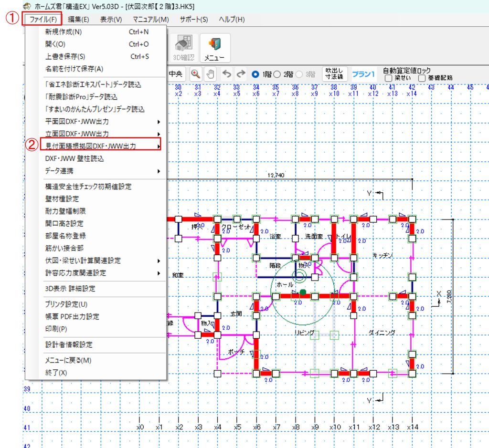Select the hand pan tool
This screenshot has width=489, height=448.
[x=210, y=74]
